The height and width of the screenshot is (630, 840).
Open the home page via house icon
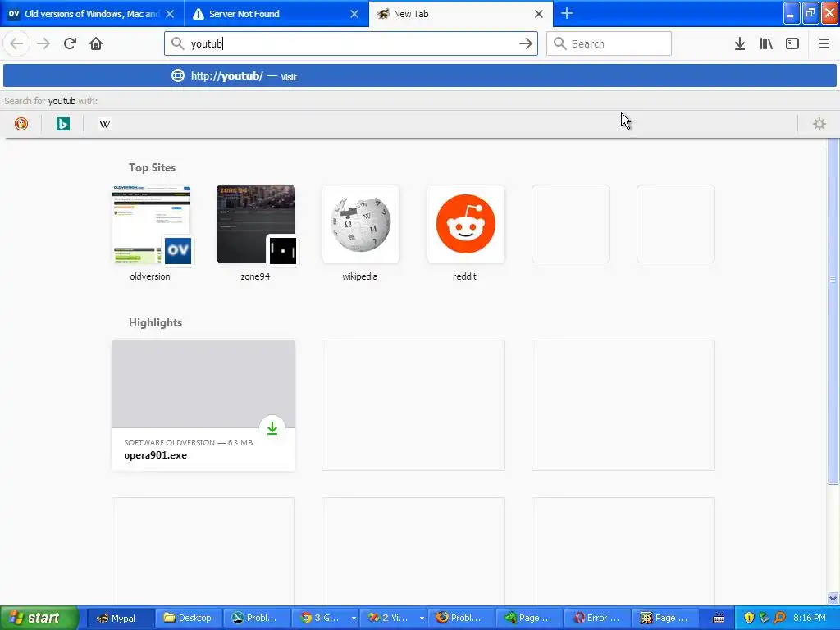pos(96,43)
